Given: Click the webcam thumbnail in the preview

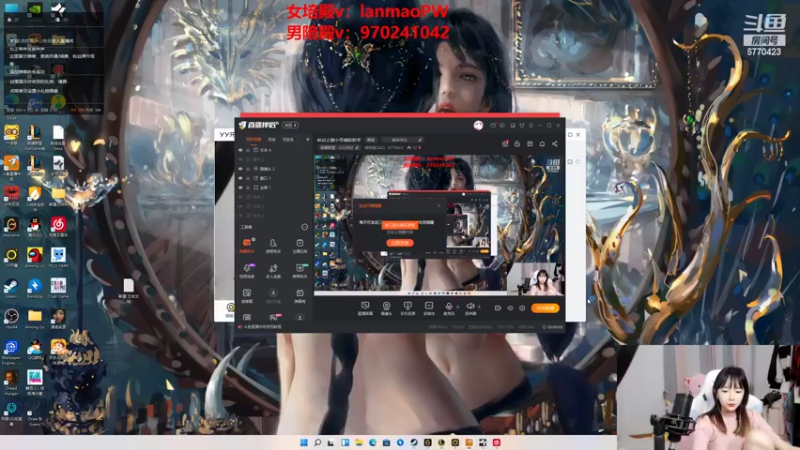Looking at the screenshot, I should pos(536,279).
